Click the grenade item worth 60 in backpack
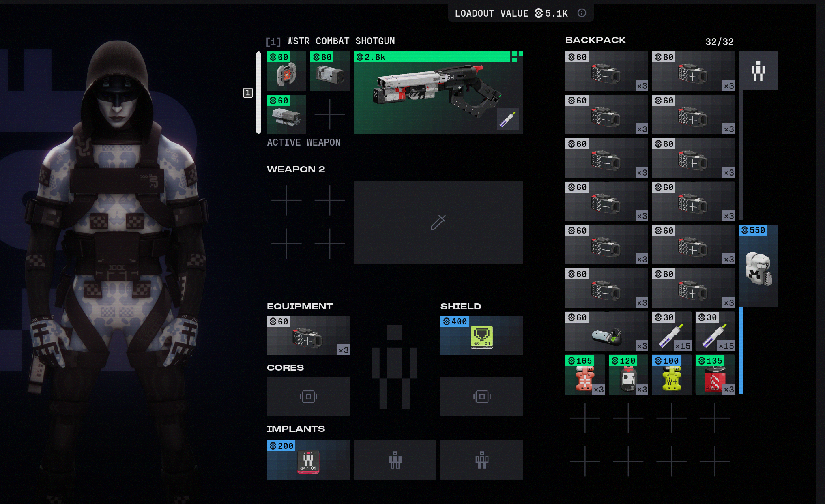This screenshot has width=825, height=504. tap(606, 332)
